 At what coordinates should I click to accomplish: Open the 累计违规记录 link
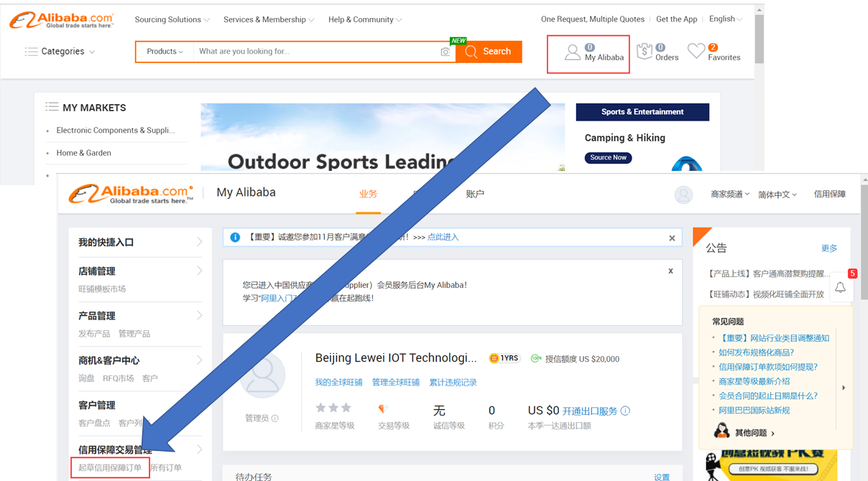coord(453,383)
